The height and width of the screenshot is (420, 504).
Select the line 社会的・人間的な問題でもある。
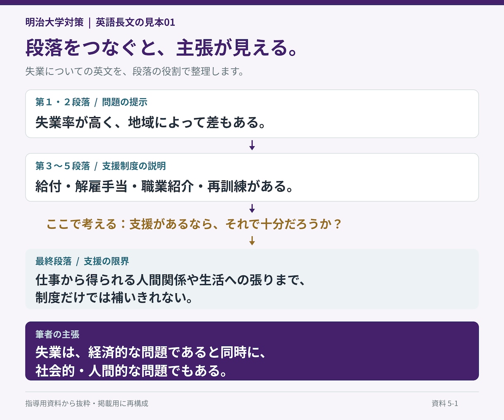(132, 370)
